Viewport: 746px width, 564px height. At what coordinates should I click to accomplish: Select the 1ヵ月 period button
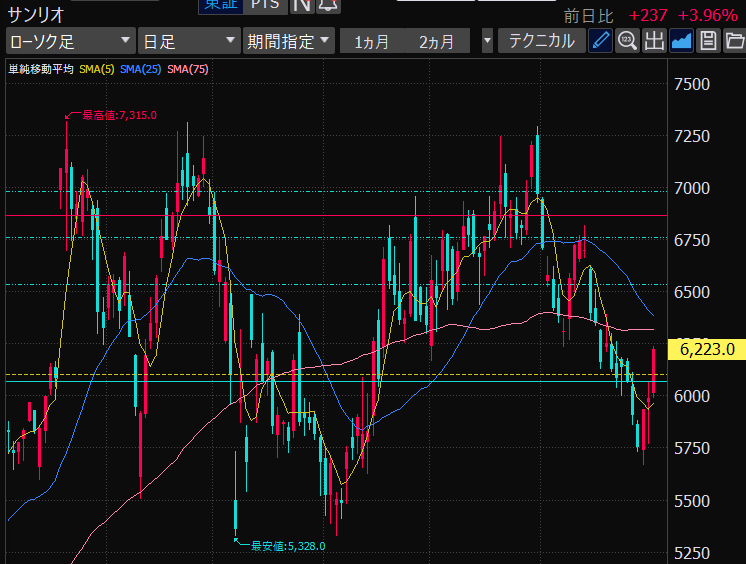coord(372,41)
